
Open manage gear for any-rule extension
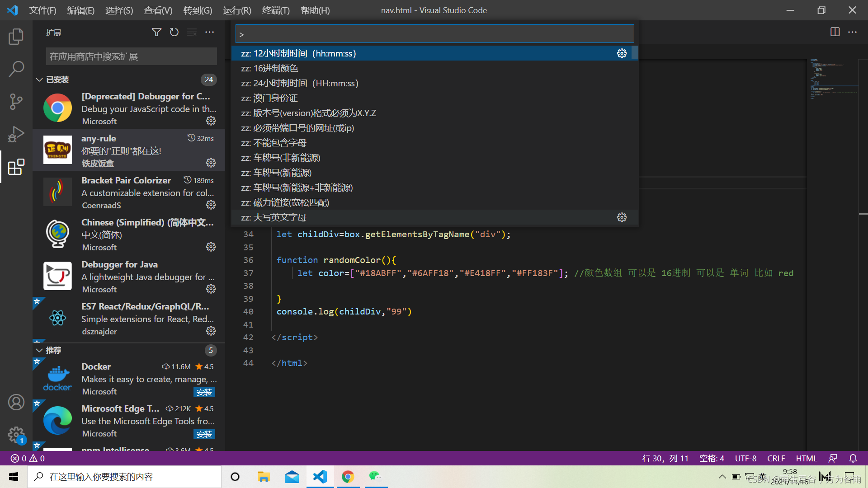[x=211, y=163]
